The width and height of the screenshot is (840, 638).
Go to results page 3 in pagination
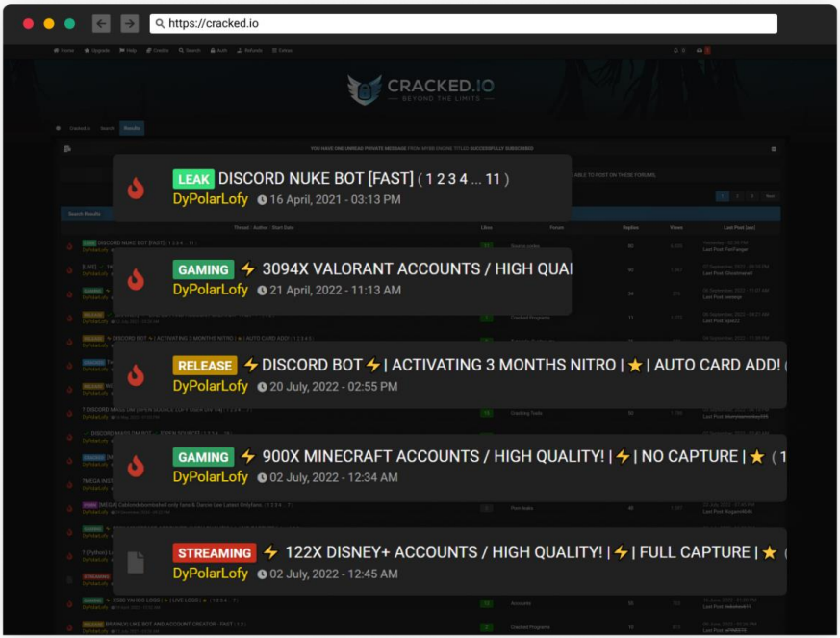click(x=752, y=196)
